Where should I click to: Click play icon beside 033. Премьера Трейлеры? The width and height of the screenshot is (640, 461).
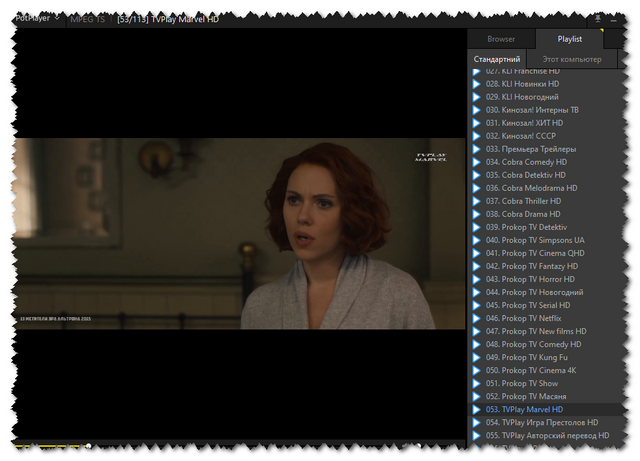[x=476, y=149]
